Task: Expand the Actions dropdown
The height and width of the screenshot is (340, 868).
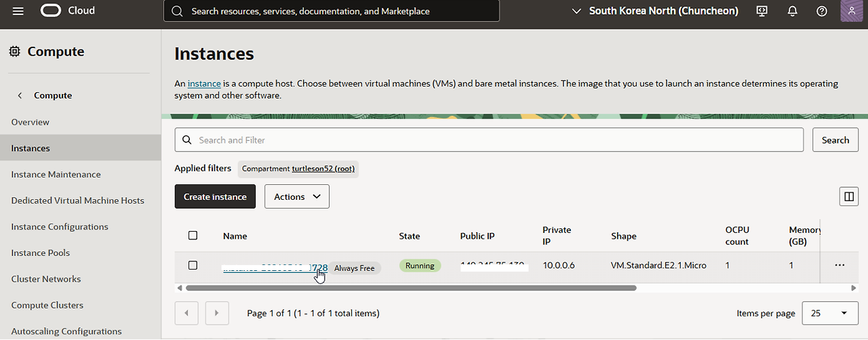Action: pos(297,196)
